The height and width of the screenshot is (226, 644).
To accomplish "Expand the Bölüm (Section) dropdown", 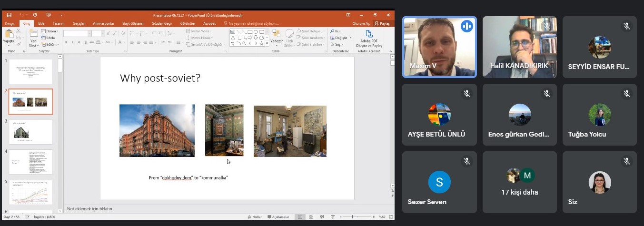I will point(51,44).
